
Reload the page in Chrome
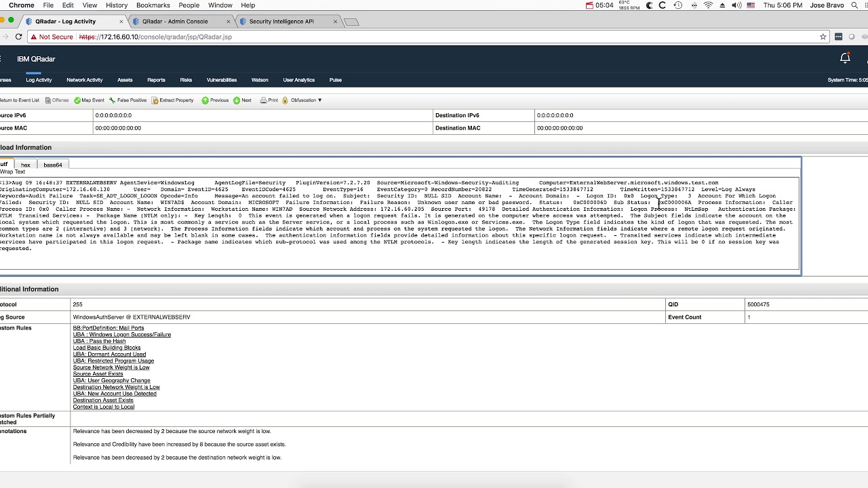click(18, 37)
